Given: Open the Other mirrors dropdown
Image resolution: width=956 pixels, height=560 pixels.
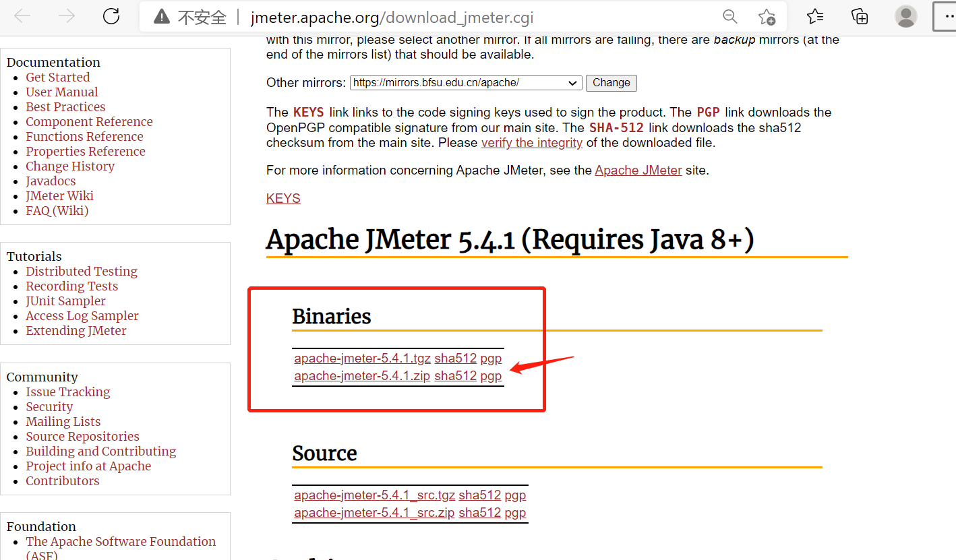Looking at the screenshot, I should 466,83.
